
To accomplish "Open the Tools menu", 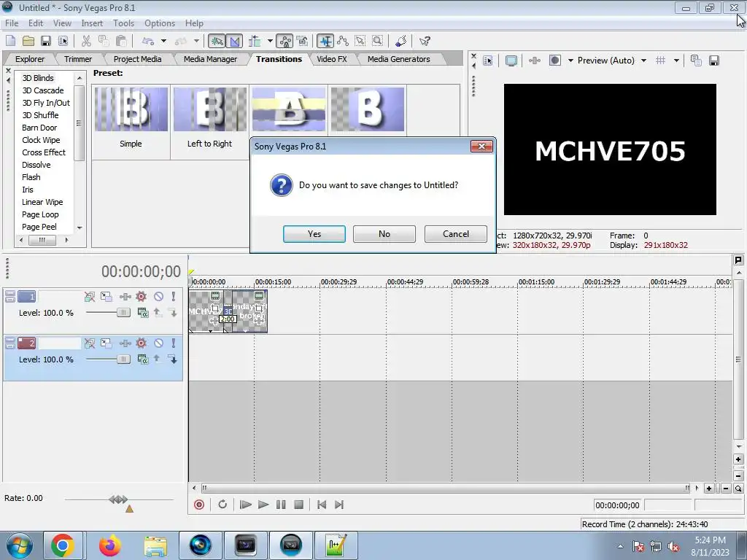I will coord(123,23).
